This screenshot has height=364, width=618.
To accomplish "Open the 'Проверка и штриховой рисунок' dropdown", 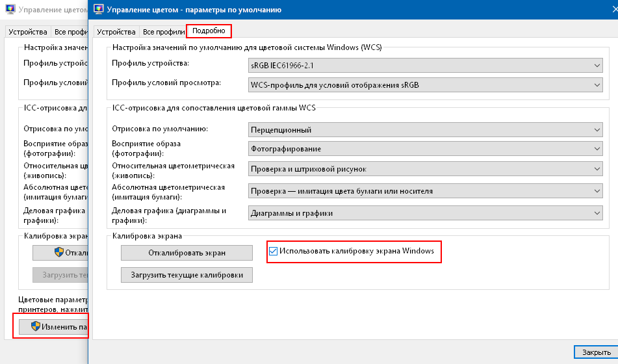I will tap(426, 169).
